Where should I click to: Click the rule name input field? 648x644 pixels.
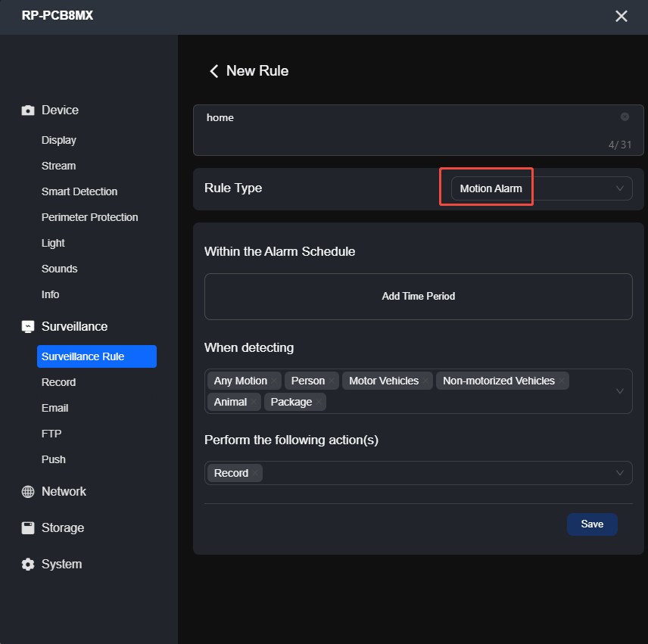[x=341, y=117]
